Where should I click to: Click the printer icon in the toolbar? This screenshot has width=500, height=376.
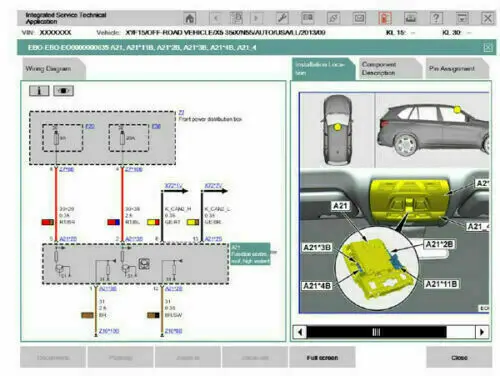pos(410,18)
